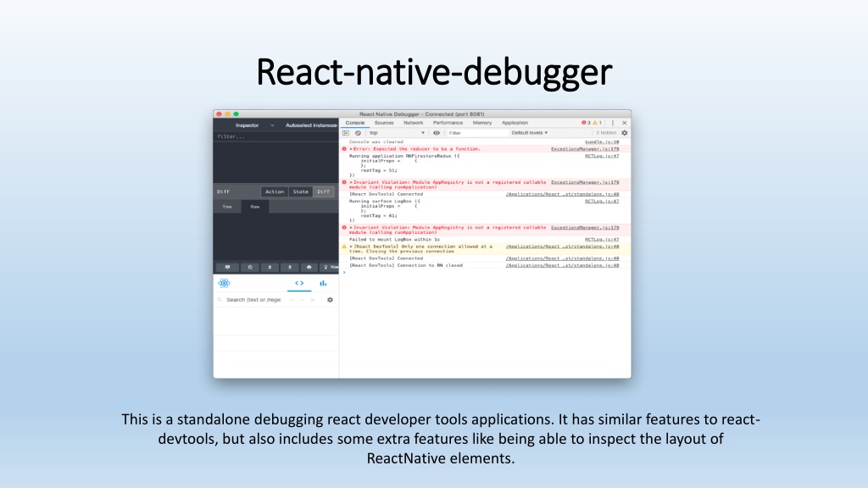The width and height of the screenshot is (868, 488).
Task: Close the DevTools panel with the X icon
Action: pyautogui.click(x=625, y=123)
